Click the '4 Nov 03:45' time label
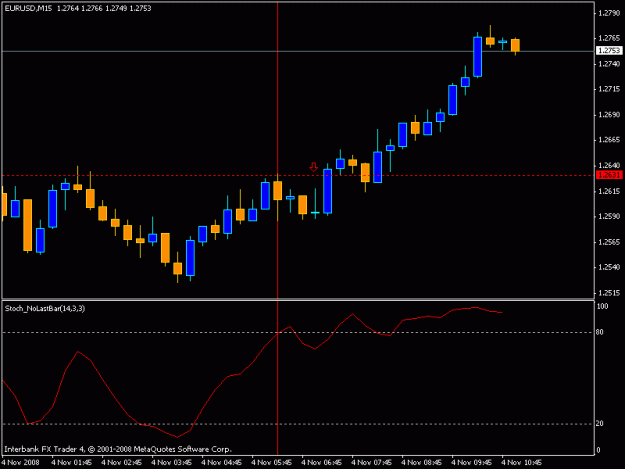The height and width of the screenshot is (469, 625). tap(171, 463)
